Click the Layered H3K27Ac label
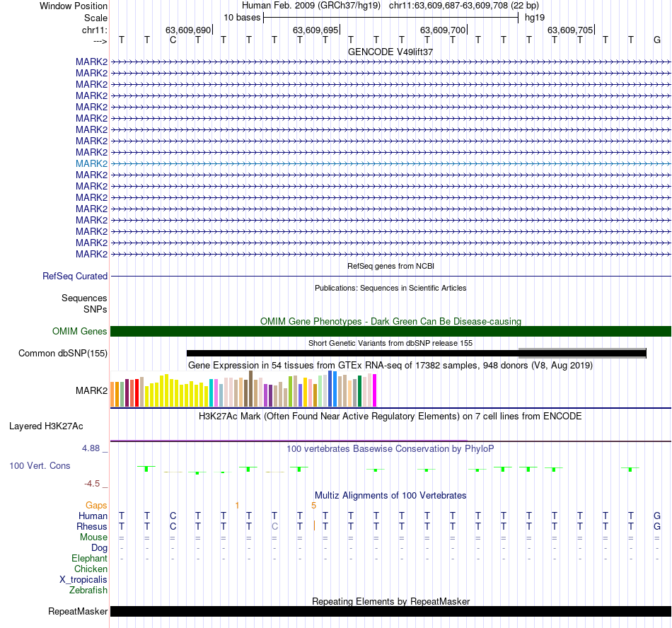Viewport: 672px width, 628px height. point(46,426)
